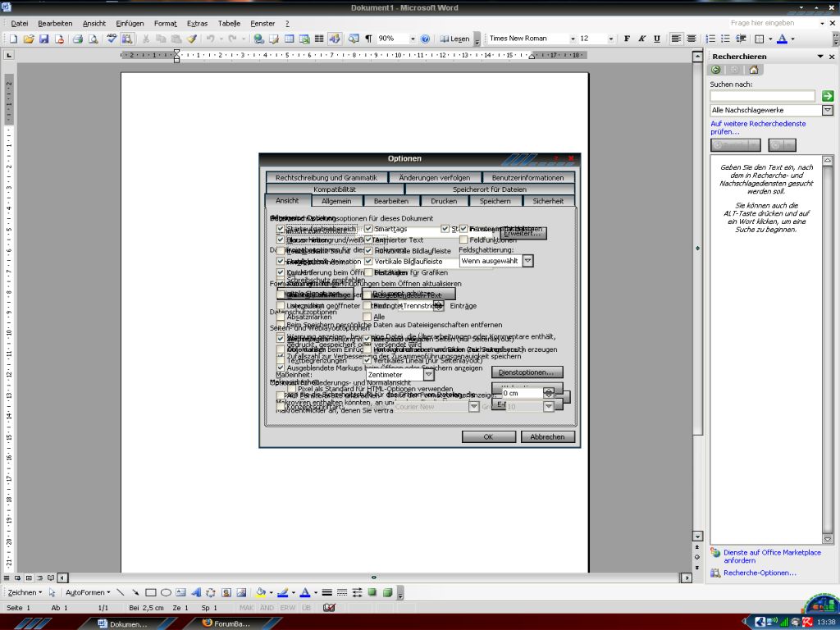Click the Insert ClipArt icon in the drawing toolbar

pos(226,592)
